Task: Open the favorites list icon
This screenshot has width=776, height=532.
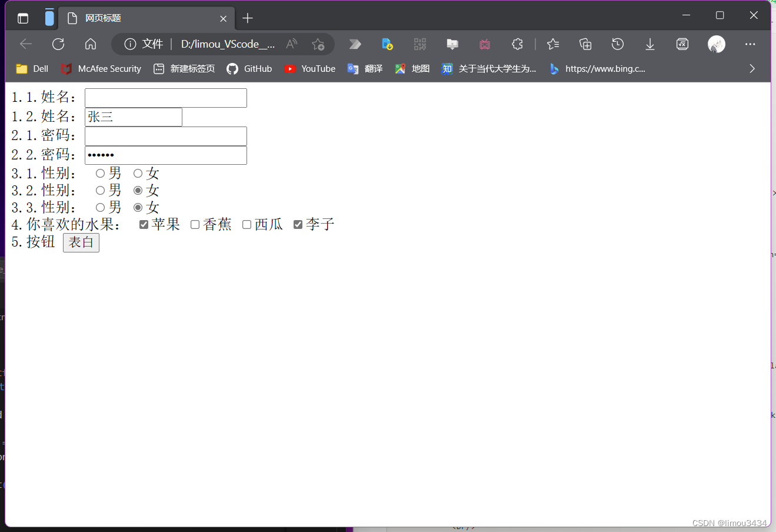Action: (553, 44)
